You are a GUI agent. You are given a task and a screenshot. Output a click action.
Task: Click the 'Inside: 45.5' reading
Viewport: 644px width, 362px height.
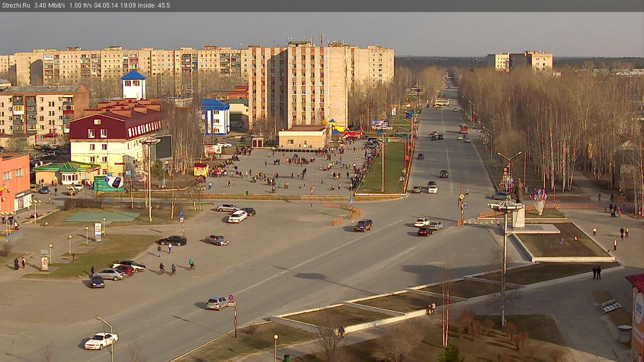point(154,6)
